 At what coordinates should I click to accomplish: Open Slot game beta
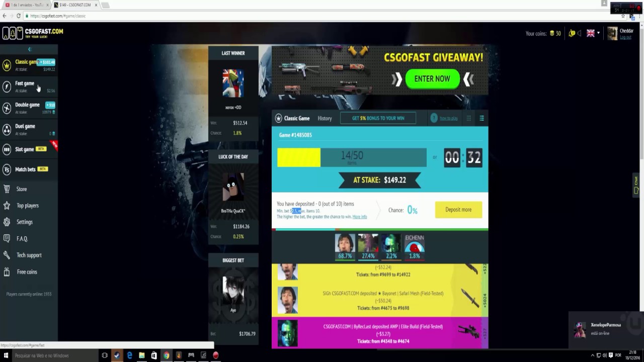click(28, 149)
